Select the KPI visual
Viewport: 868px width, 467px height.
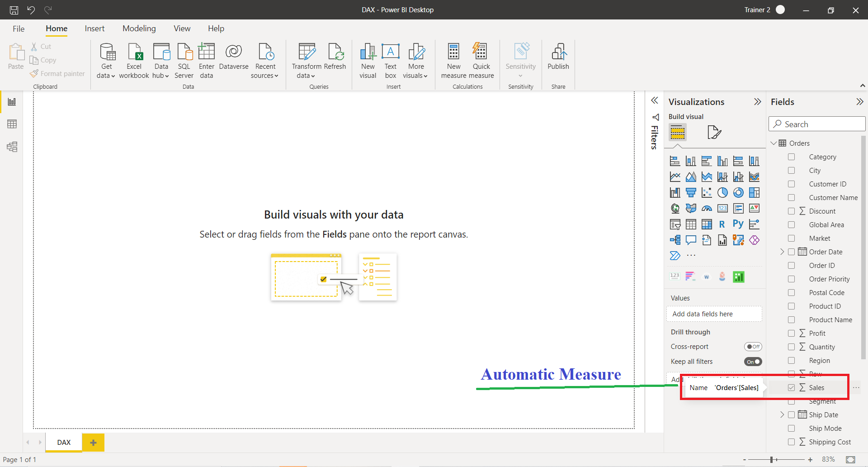pos(754,208)
